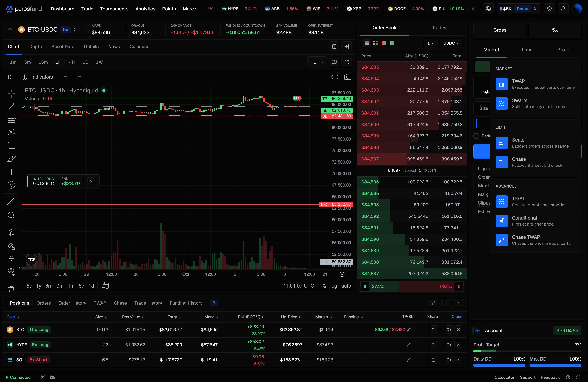This screenshot has width=588, height=382.
Task: Open the USDC denomination dropdown
Action: click(x=451, y=43)
